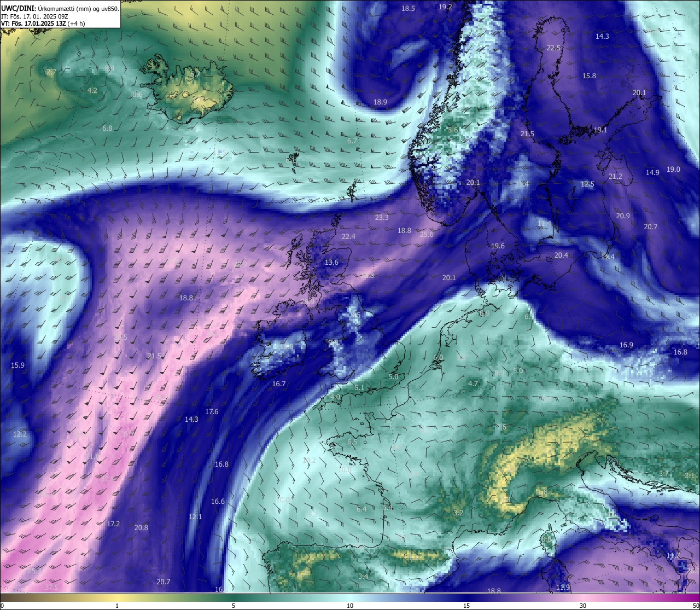Click the color scale label 30
Screen dimensions: 700x610
pos(583,606)
